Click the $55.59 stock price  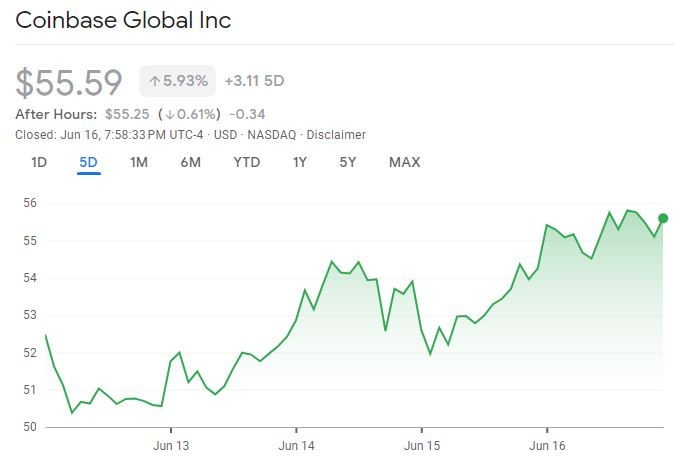click(69, 82)
